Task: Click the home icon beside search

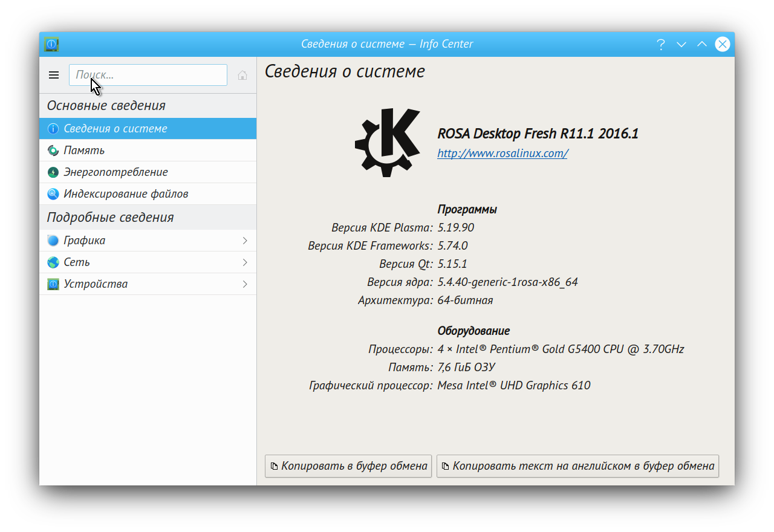Action: [242, 75]
